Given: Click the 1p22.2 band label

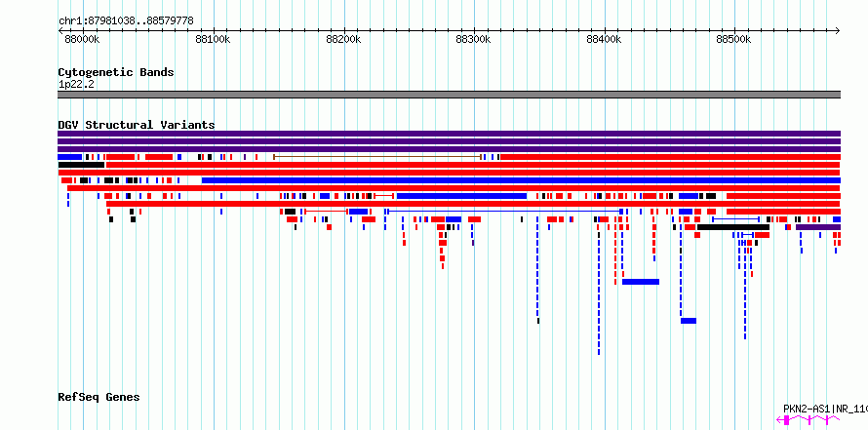Looking at the screenshot, I should pos(76,84).
